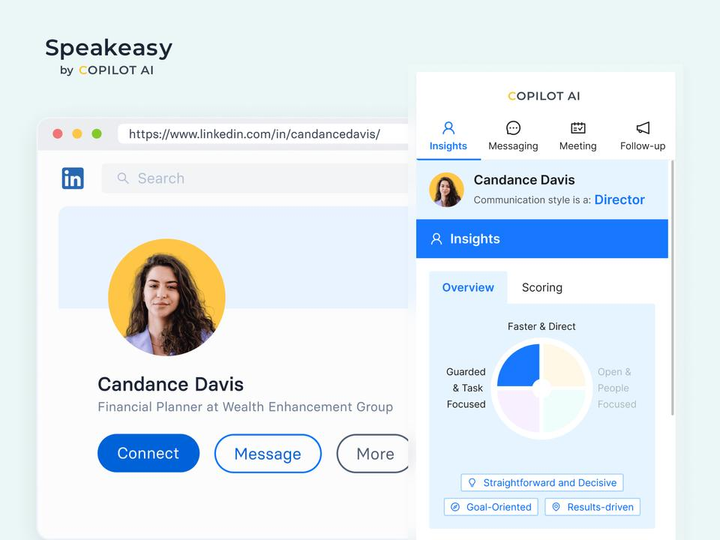Click the lightbulb icon on Straightforward tag
The image size is (720, 540).
[x=472, y=483]
